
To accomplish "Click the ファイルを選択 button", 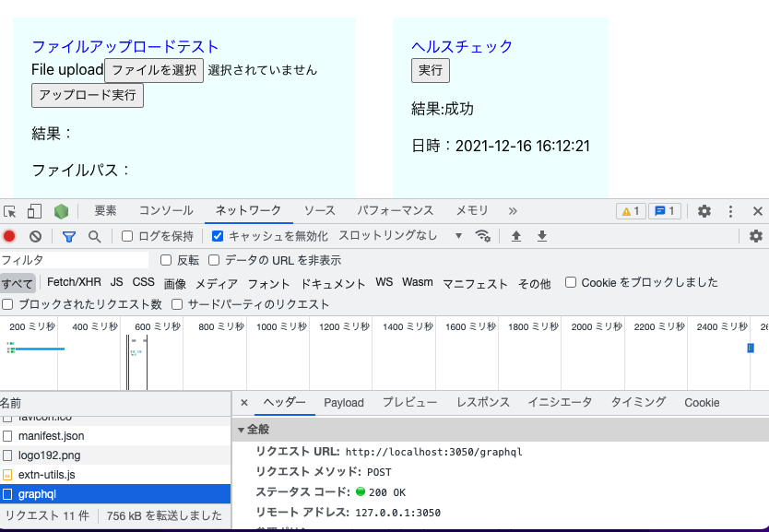I will (x=154, y=70).
